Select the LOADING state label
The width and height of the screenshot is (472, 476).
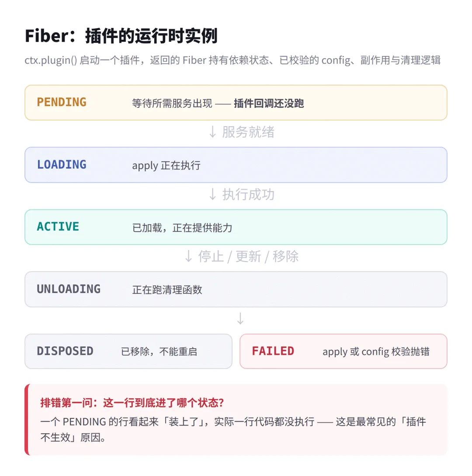(62, 165)
